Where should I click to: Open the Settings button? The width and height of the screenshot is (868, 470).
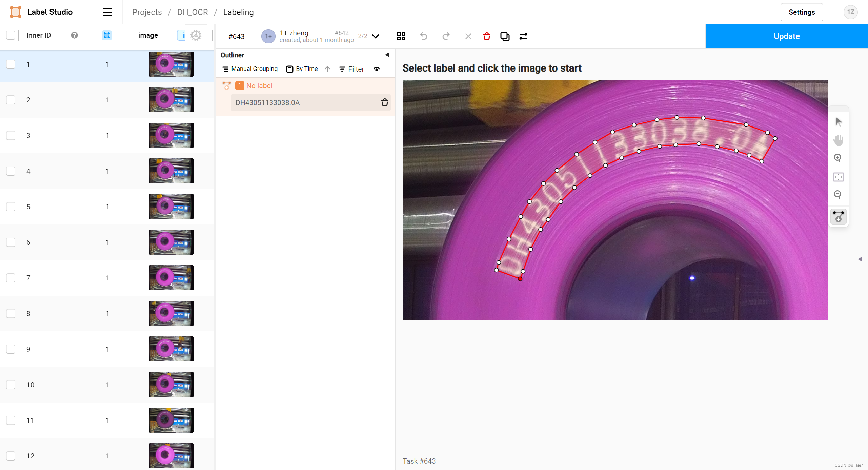(x=802, y=12)
